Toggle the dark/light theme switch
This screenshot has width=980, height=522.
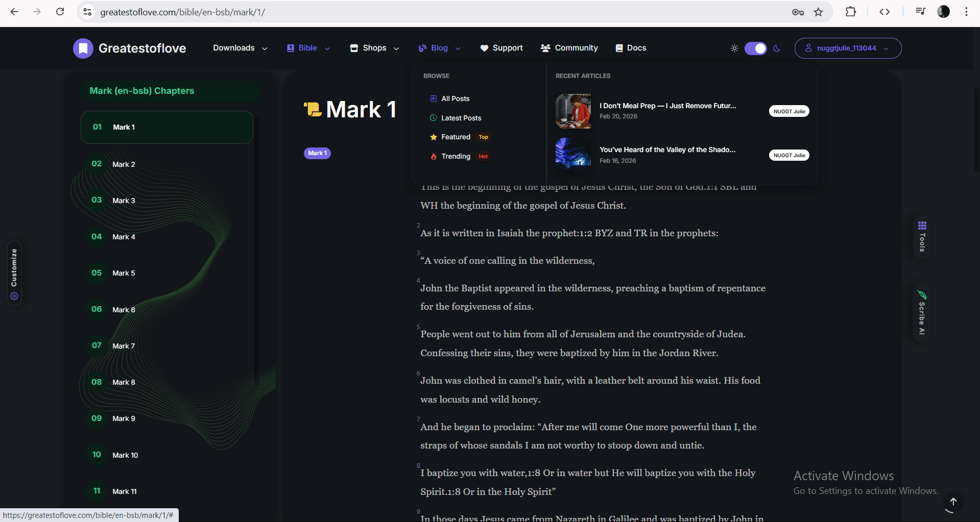pyautogui.click(x=756, y=48)
